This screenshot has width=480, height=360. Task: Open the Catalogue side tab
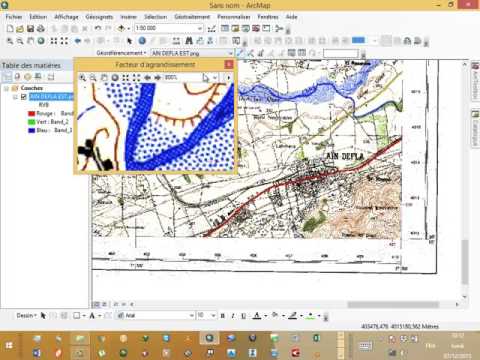click(475, 129)
